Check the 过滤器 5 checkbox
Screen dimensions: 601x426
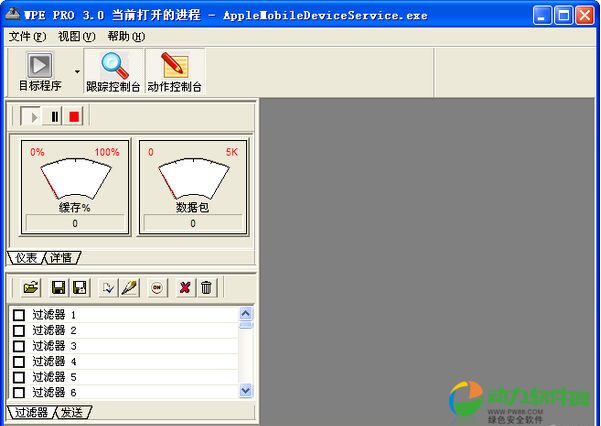(19, 377)
